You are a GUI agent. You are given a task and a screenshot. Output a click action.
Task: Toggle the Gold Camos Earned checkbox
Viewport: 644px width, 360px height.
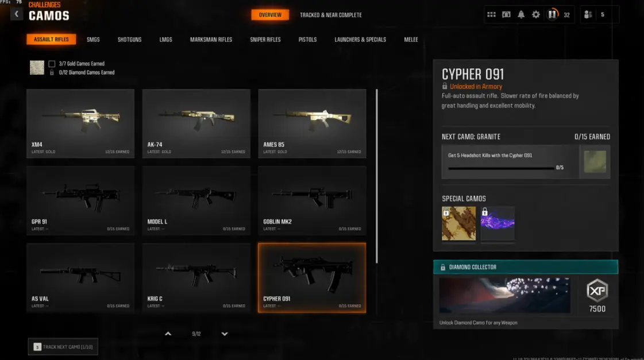52,64
